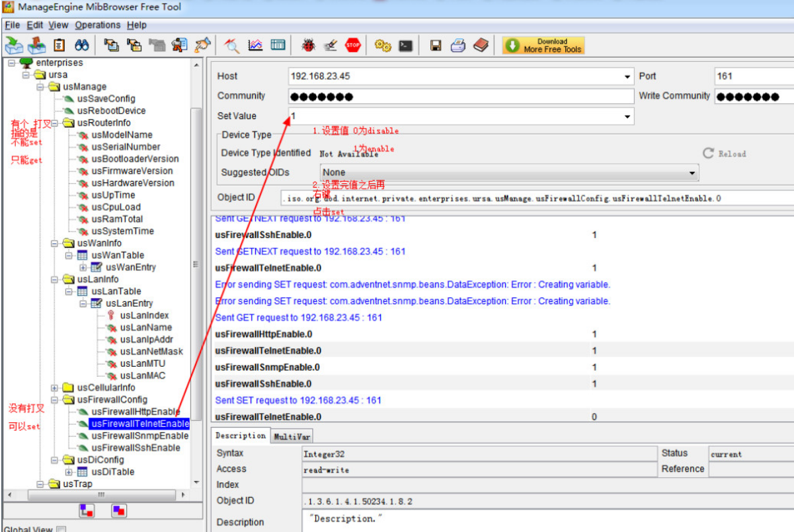
Task: Open the line graph toolbar icon
Action: point(255,46)
